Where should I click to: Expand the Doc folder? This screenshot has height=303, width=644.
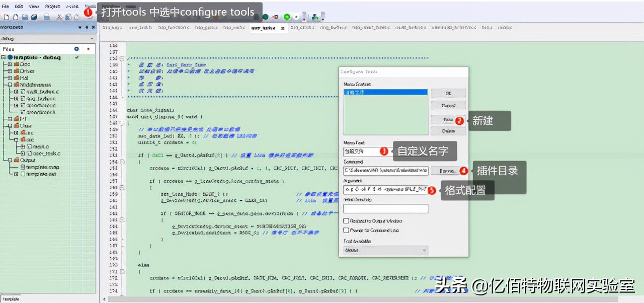tap(10, 64)
